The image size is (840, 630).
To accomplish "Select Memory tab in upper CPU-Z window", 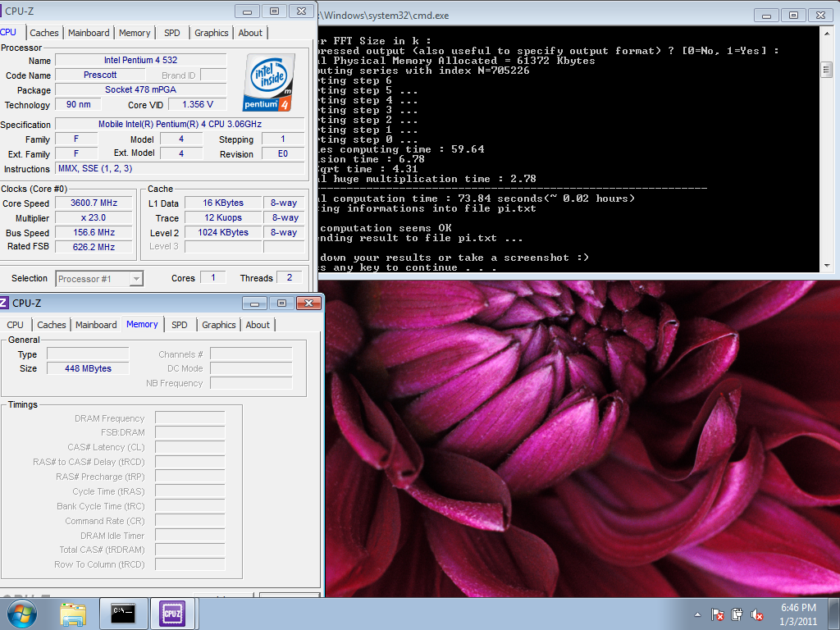I will click(x=135, y=33).
